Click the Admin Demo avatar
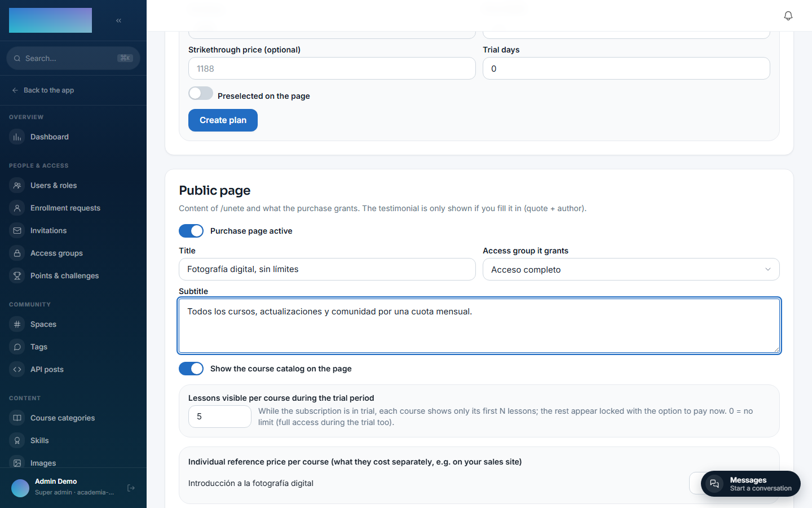Screen dimensions: 812x508 [x=20, y=488]
